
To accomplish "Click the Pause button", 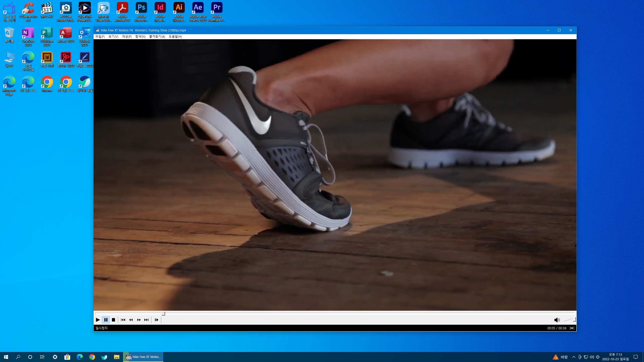I will tap(106, 320).
